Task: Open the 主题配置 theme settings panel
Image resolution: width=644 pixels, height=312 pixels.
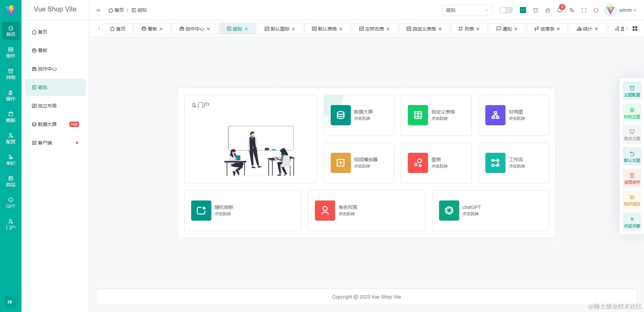Action: pyautogui.click(x=632, y=91)
